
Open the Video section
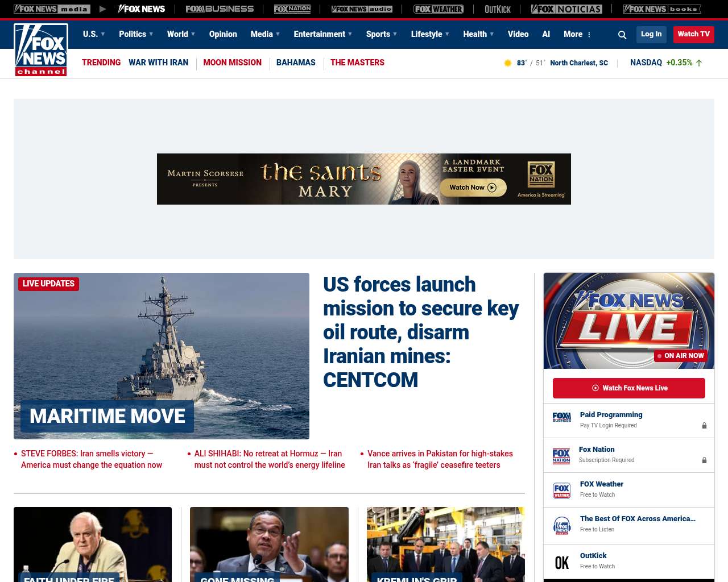coord(518,34)
